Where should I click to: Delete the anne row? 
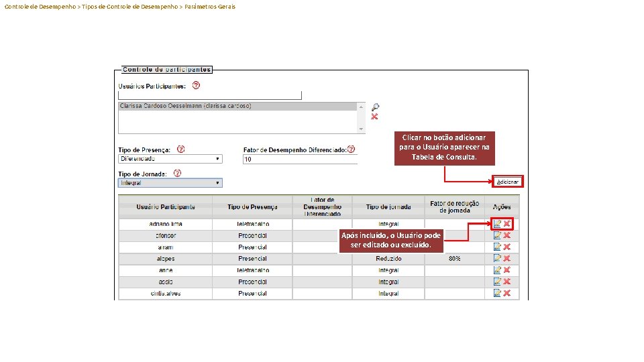tap(507, 269)
